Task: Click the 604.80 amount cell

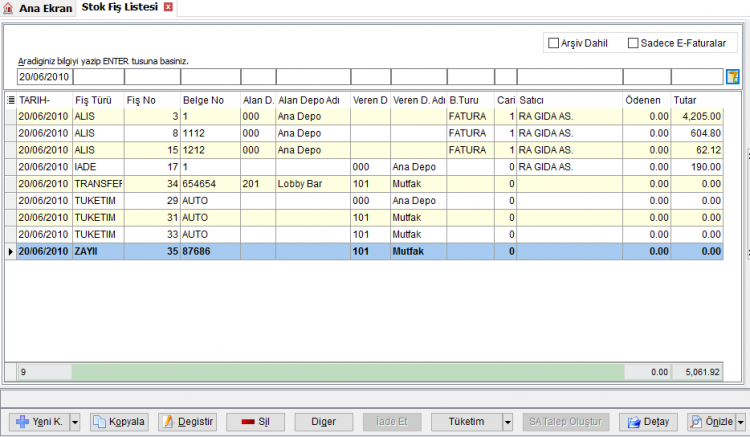Action: (697, 133)
